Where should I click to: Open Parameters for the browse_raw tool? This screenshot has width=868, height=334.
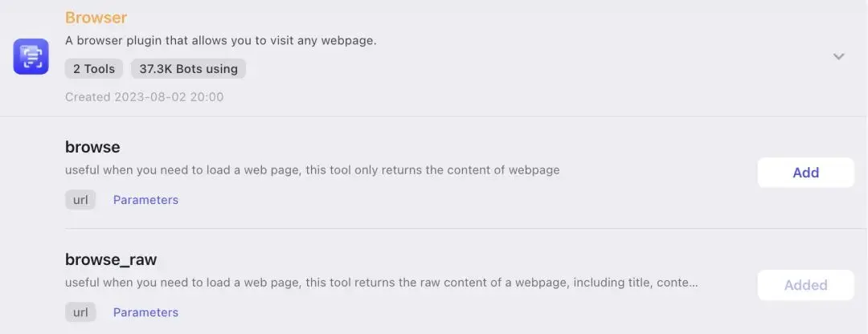[145, 312]
